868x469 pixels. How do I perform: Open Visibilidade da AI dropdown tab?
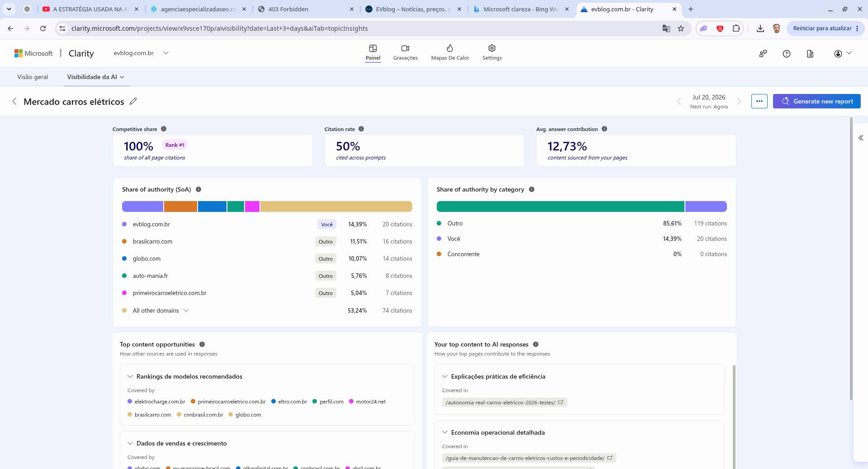click(x=95, y=77)
